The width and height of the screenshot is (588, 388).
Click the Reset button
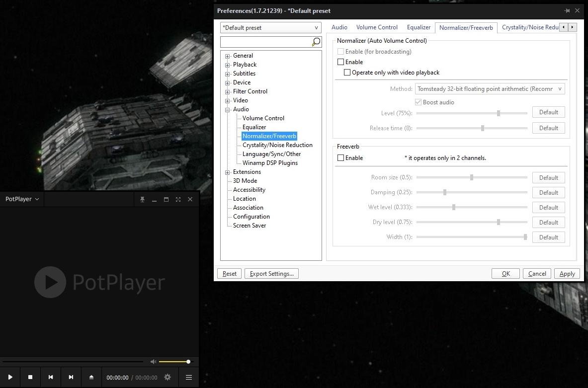230,274
